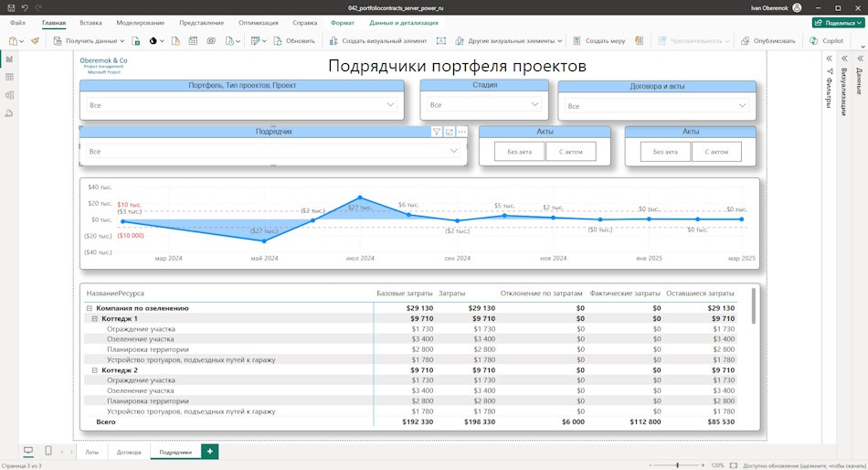This screenshot has width=868, height=470.
Task: Switch to Table view in the left sidebar
Action: (9, 77)
